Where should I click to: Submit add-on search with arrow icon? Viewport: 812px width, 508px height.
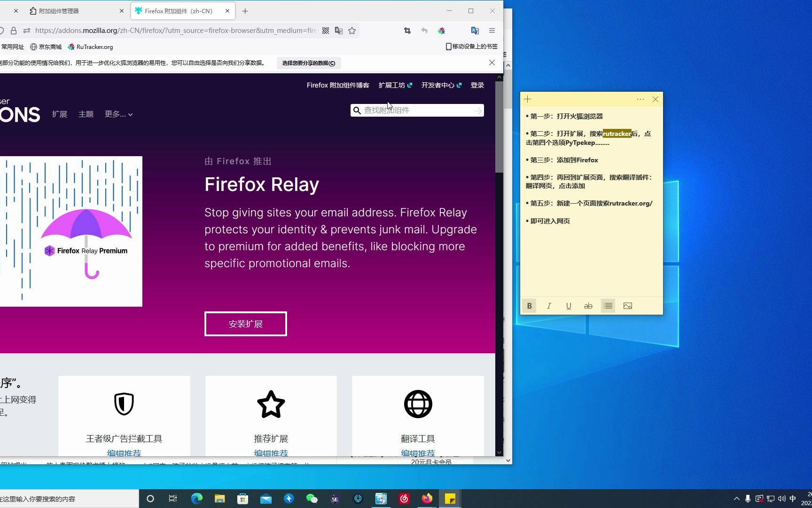478,111
